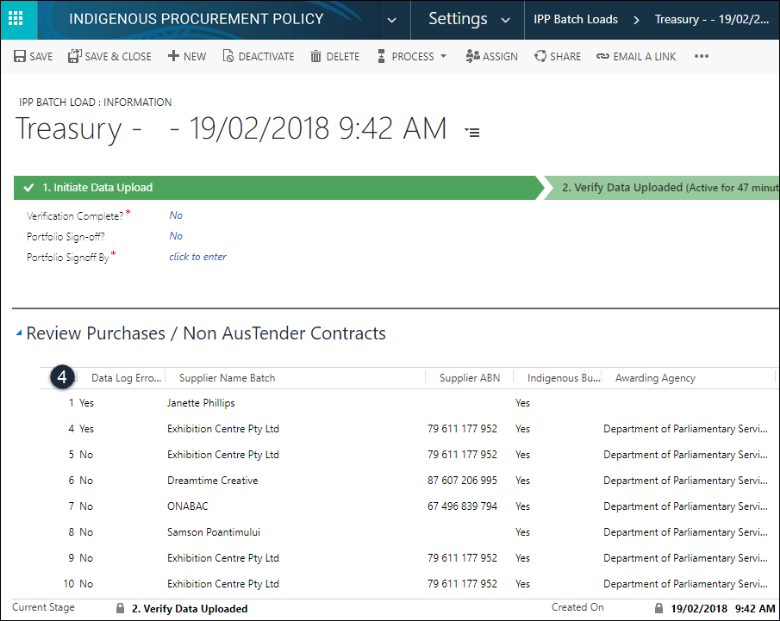Screen dimensions: 780x621
Task: Sort by Indigenous Business column header
Action: pyautogui.click(x=564, y=378)
